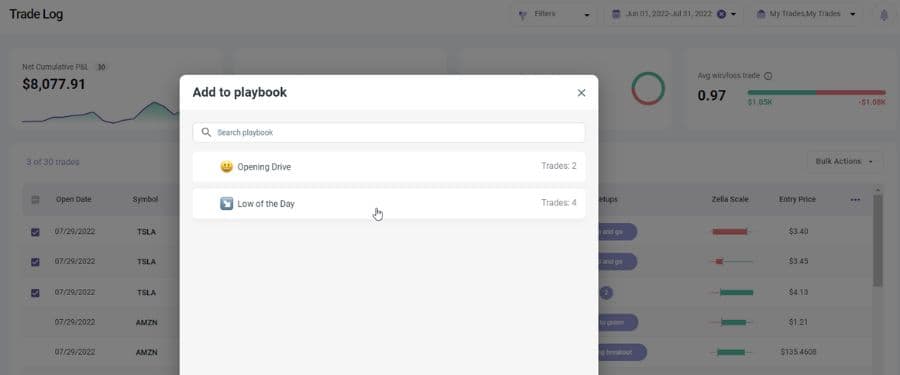Click the Zella Scale bar for $4.13 trade
This screenshot has width=900, height=375.
click(x=731, y=292)
